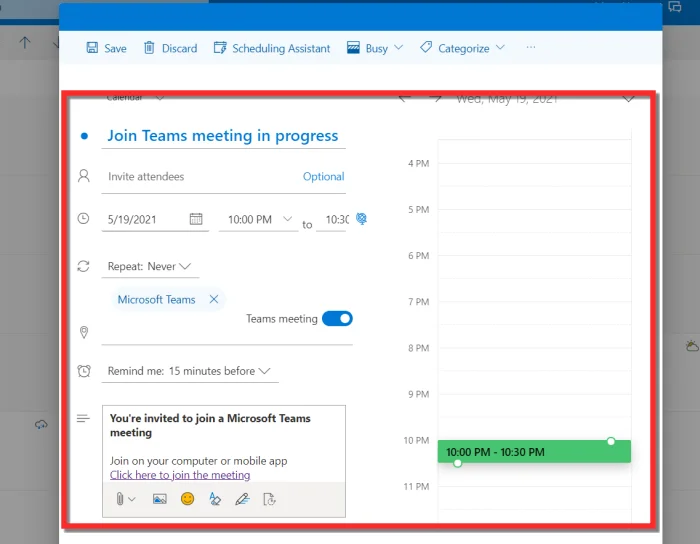Toggle the Teams meeting switch off
Image resolution: width=700 pixels, height=544 pixels.
(337, 319)
